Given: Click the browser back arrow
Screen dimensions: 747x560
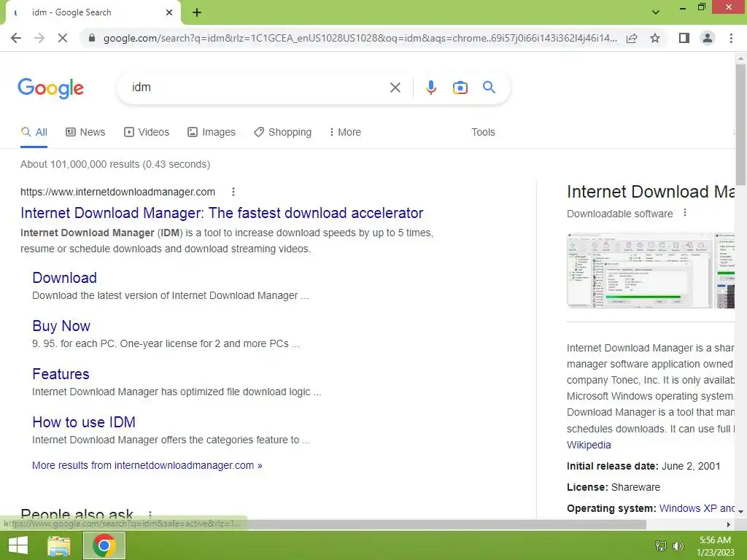Looking at the screenshot, I should pyautogui.click(x=16, y=38).
